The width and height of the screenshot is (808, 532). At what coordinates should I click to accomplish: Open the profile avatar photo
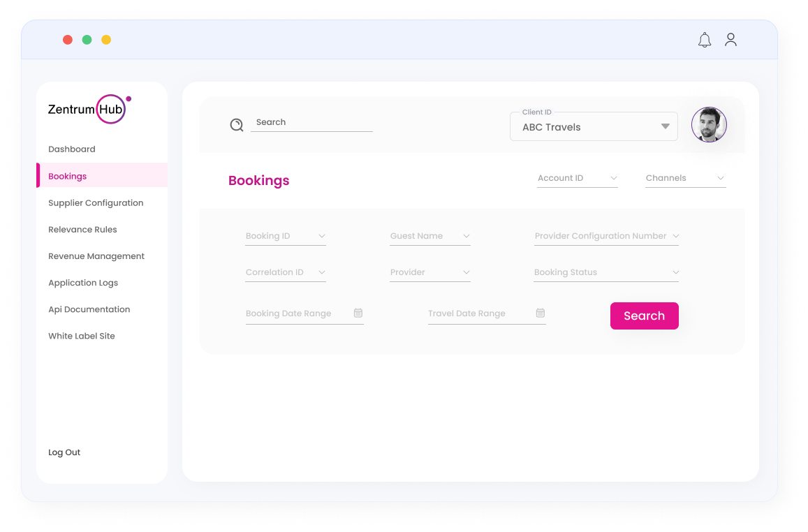click(709, 125)
